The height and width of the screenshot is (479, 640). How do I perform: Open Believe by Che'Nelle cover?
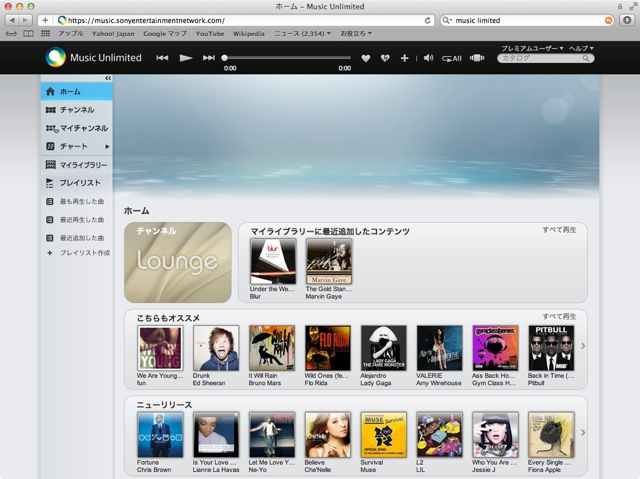[x=328, y=435]
